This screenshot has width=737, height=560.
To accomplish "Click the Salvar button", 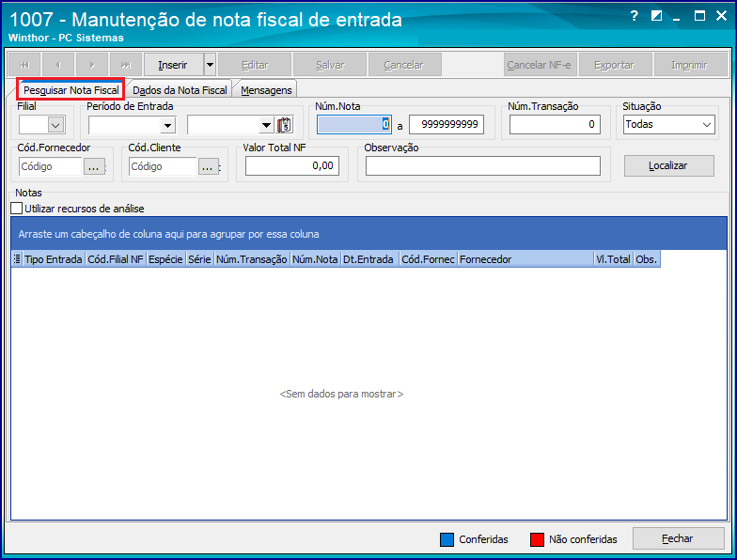I will (330, 65).
